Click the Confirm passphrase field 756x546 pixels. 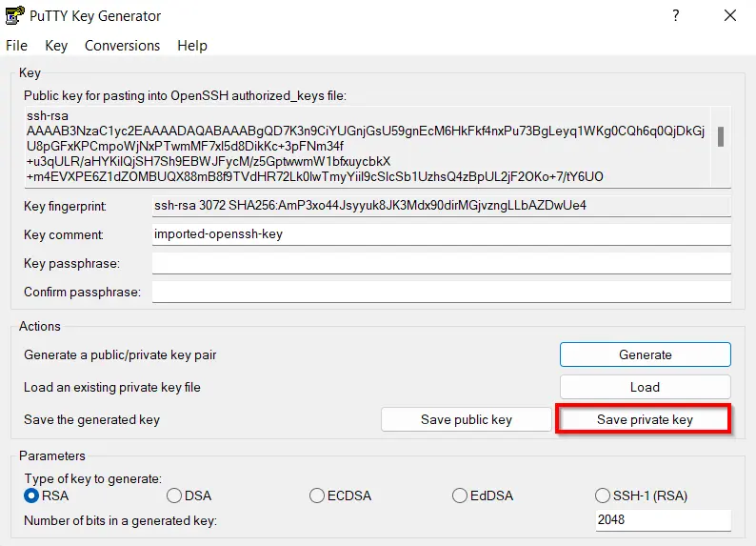coord(442,292)
